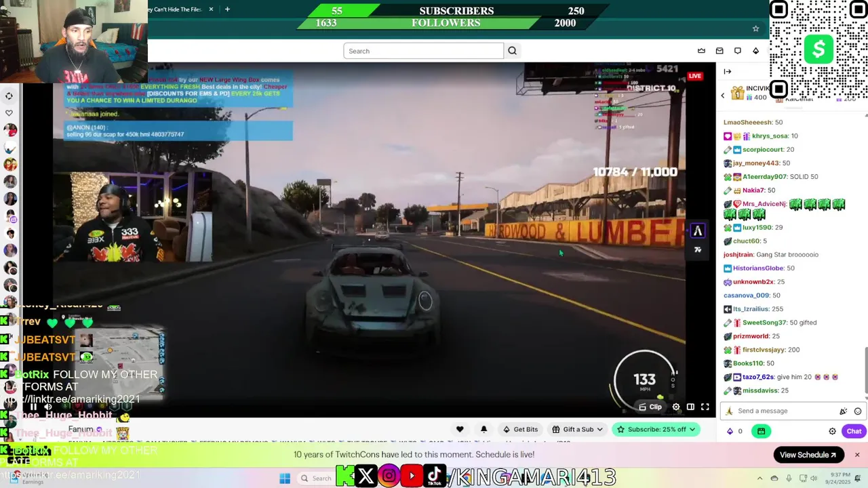The width and height of the screenshot is (868, 488).
Task: Click username unknownb2x in chat
Action: click(753, 281)
